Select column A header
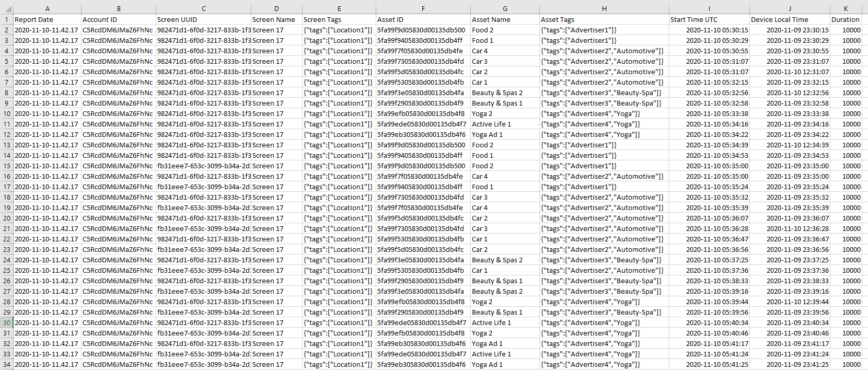Image resolution: width=868 pixels, height=370 pixels. pyautogui.click(x=48, y=9)
